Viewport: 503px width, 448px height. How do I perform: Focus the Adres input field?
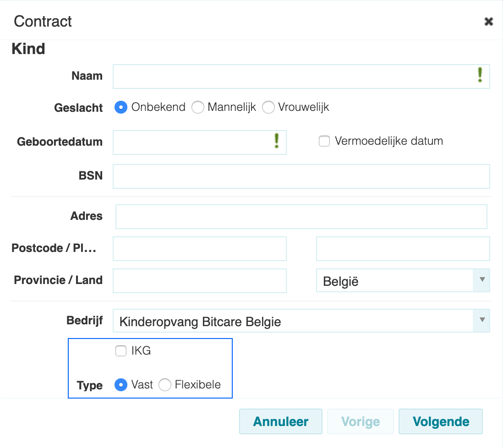[x=301, y=217]
